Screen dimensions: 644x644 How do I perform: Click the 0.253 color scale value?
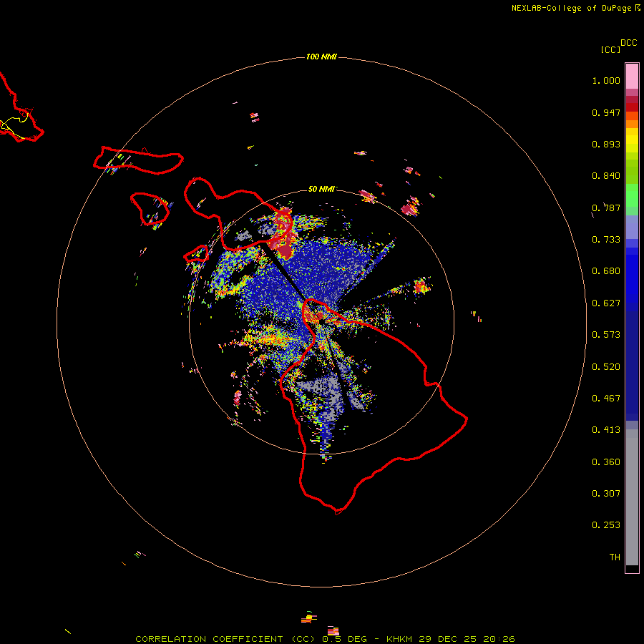tap(606, 525)
